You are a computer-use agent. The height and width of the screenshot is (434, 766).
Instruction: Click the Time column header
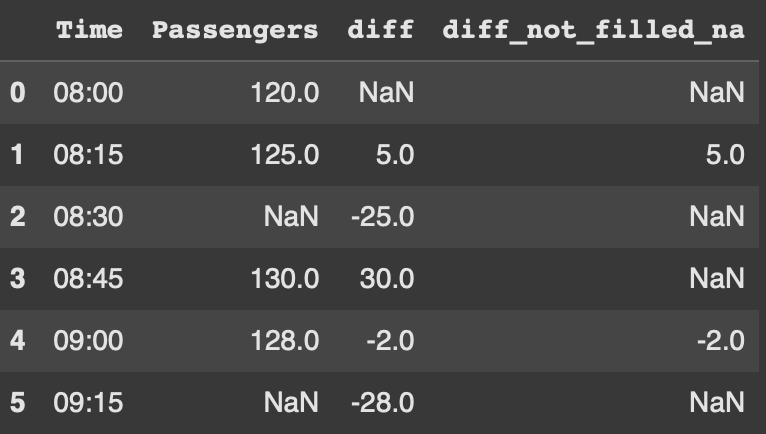(x=89, y=31)
